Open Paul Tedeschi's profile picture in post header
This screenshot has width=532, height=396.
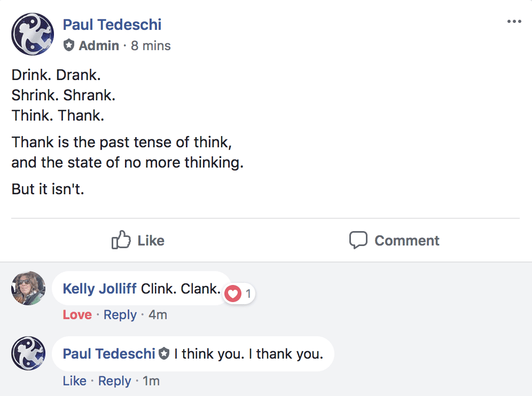pos(33,34)
